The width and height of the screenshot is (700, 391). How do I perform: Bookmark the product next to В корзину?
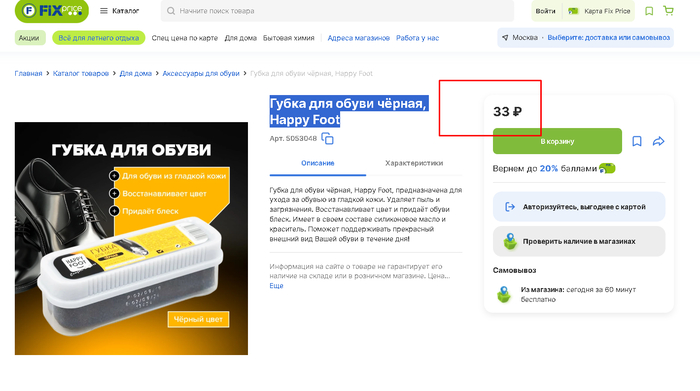click(637, 141)
